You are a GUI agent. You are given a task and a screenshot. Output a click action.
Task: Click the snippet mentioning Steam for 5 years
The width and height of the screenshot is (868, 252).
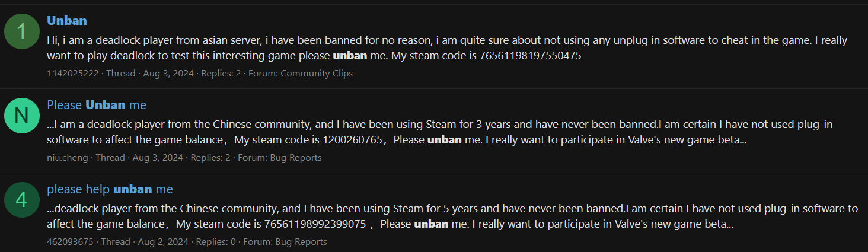tap(453, 216)
